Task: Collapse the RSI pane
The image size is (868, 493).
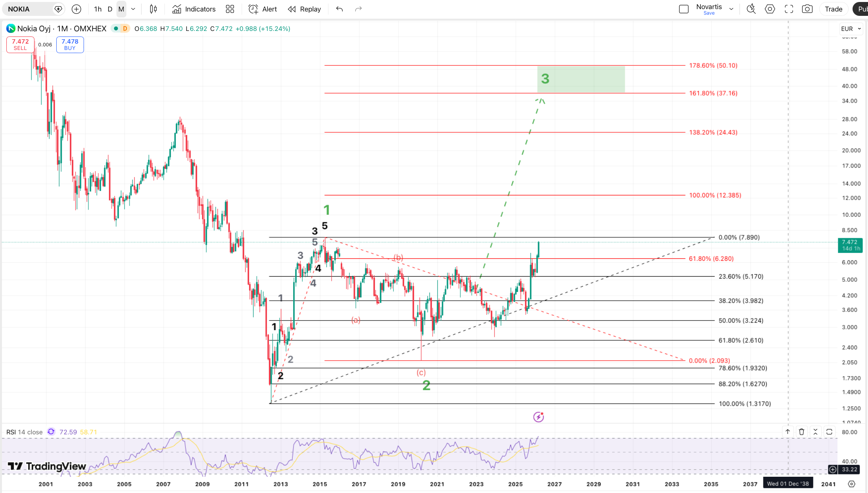Action: (815, 432)
